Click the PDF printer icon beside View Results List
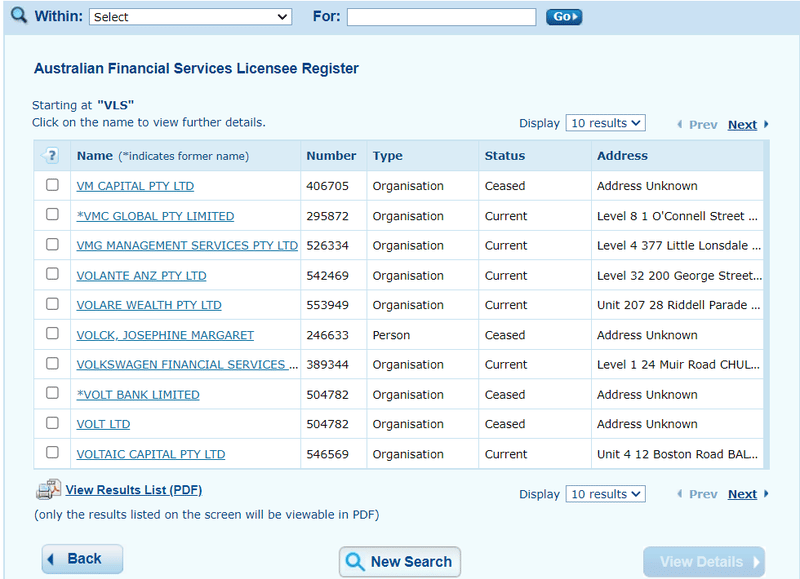Image resolution: width=800 pixels, height=579 pixels. coord(48,489)
